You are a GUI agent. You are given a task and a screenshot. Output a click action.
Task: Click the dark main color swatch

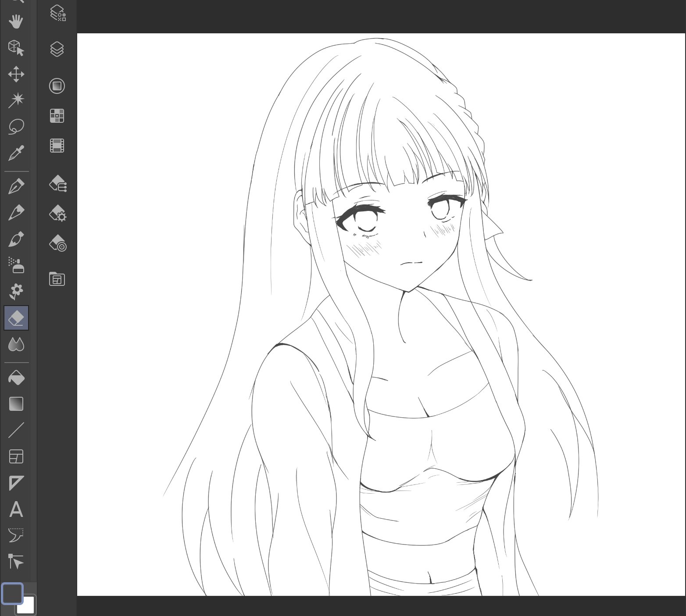click(12, 594)
